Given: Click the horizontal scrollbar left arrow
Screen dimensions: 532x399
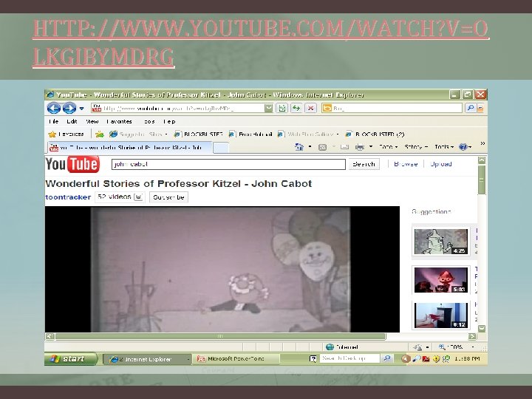Looking at the screenshot, I should (50, 336).
